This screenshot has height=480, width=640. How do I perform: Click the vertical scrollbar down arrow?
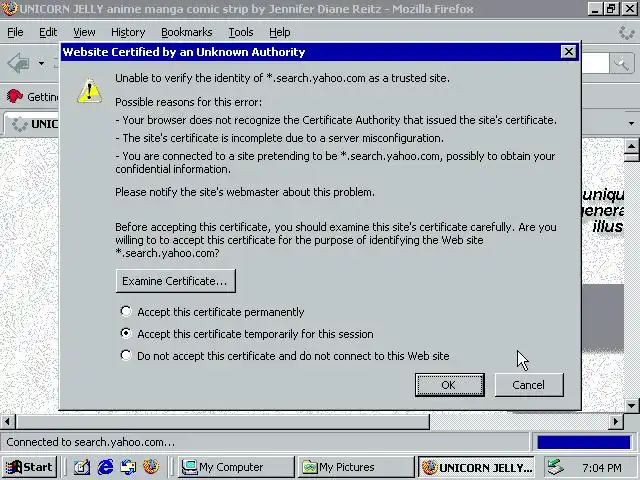click(x=631, y=405)
